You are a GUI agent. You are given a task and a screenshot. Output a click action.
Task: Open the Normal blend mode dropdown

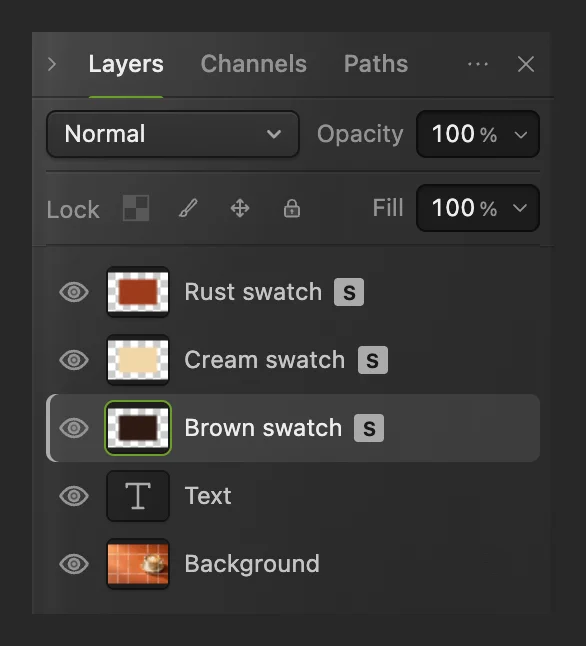173,134
